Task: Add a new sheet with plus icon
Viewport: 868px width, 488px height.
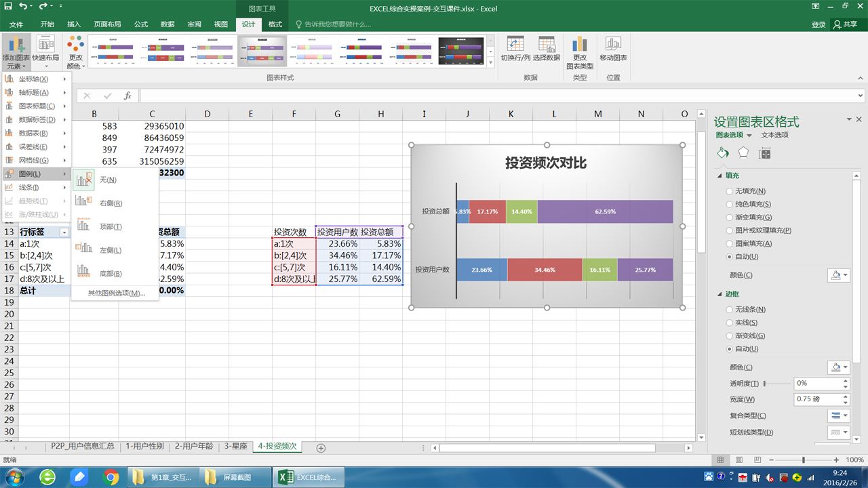Action: click(321, 448)
